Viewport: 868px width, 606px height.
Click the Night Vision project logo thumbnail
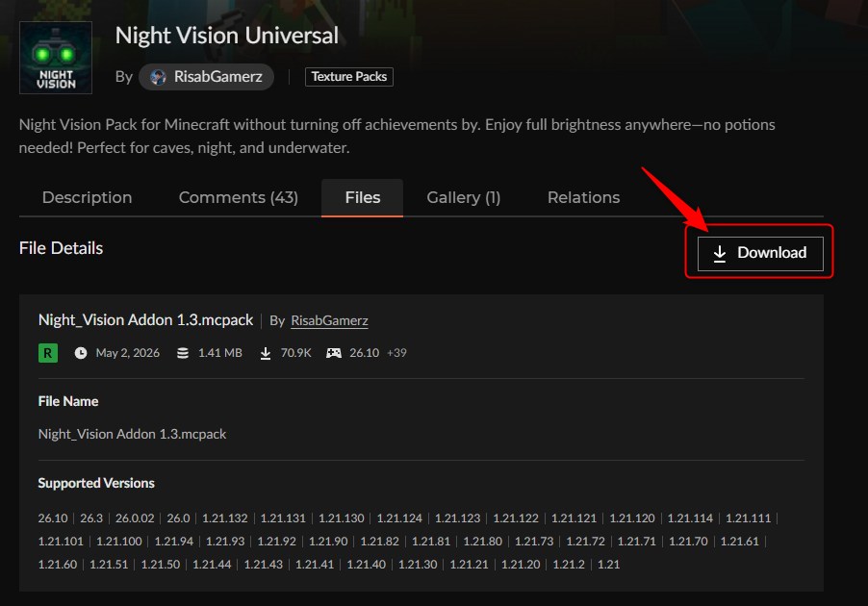point(56,58)
